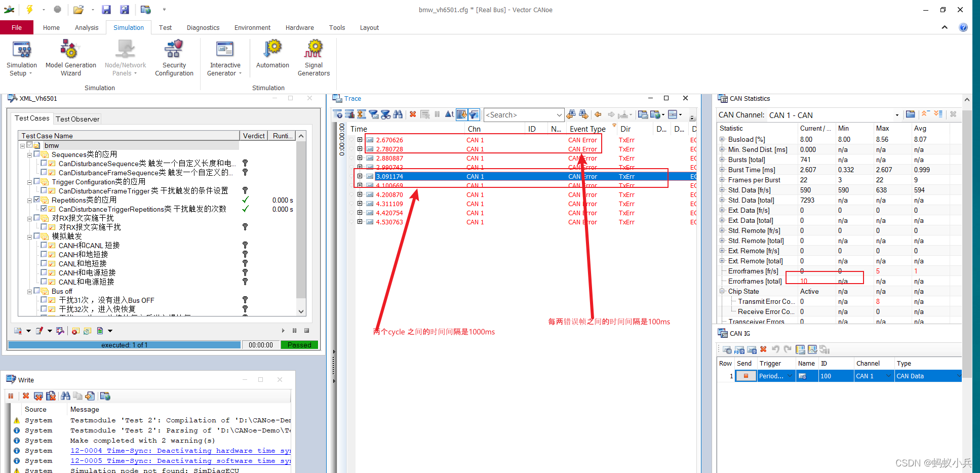
Task: Delete row icon in CAN IG toolbar
Action: pyautogui.click(x=763, y=349)
